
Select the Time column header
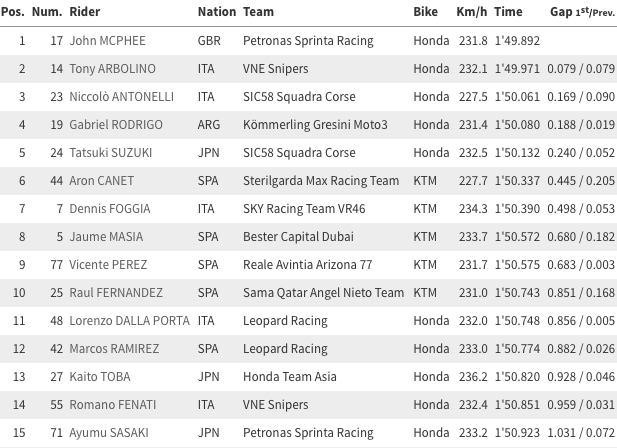508,12
